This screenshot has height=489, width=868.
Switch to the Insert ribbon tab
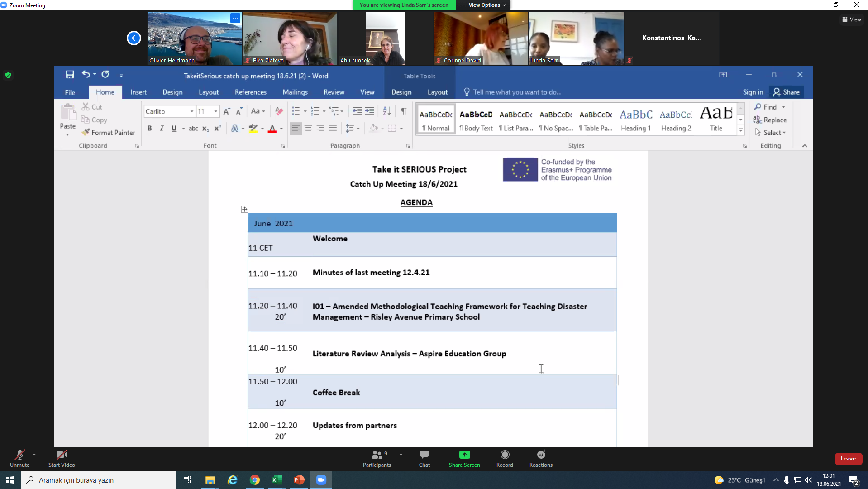click(x=138, y=92)
